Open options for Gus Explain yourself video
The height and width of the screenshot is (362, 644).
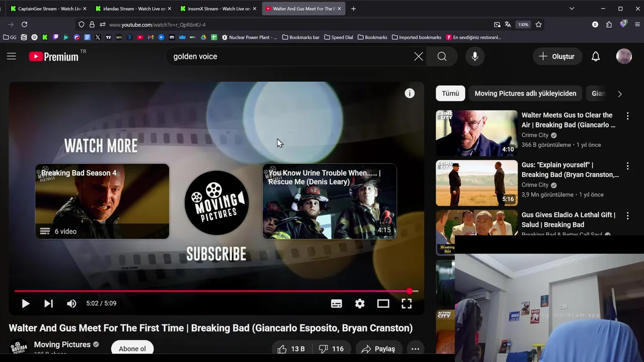[627, 166]
